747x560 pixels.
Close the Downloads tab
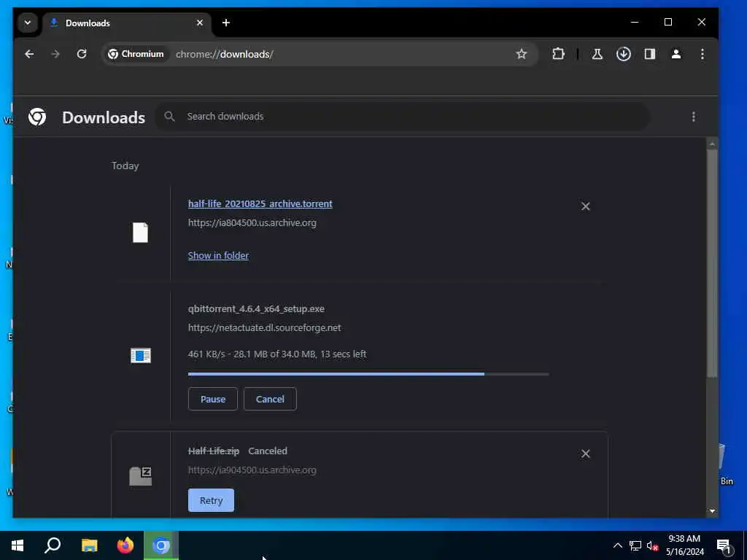[x=200, y=23]
